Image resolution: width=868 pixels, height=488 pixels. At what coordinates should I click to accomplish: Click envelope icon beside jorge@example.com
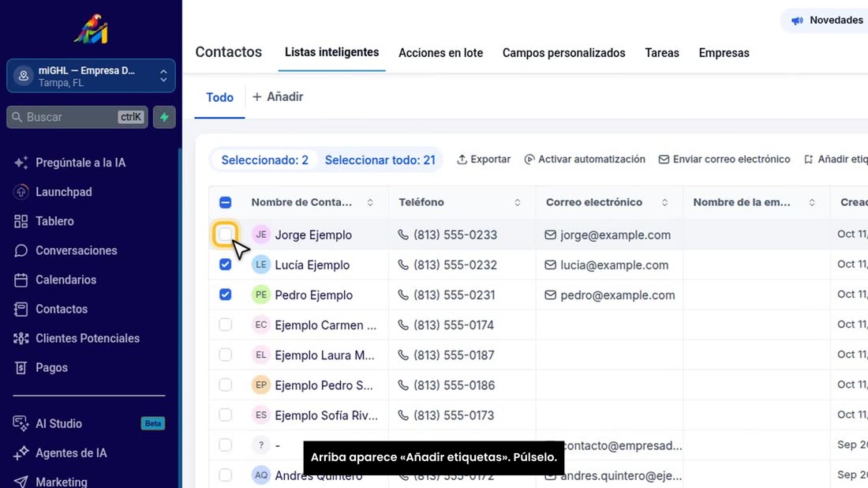[x=550, y=235]
